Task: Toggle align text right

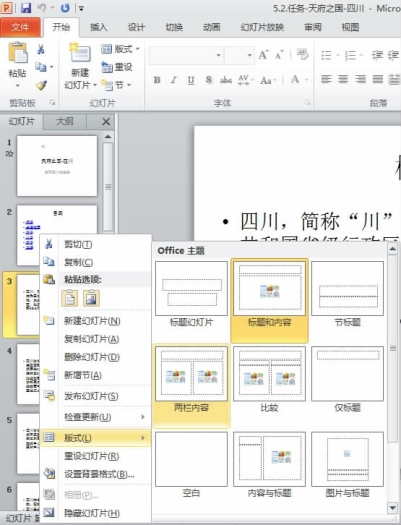Action: pyautogui.click(x=360, y=79)
